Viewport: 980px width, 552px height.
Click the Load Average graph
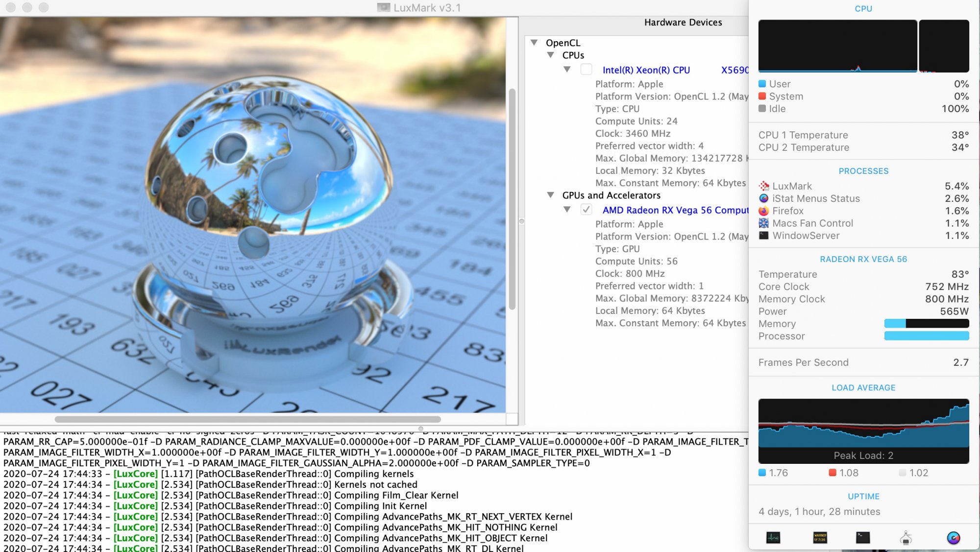point(863,424)
